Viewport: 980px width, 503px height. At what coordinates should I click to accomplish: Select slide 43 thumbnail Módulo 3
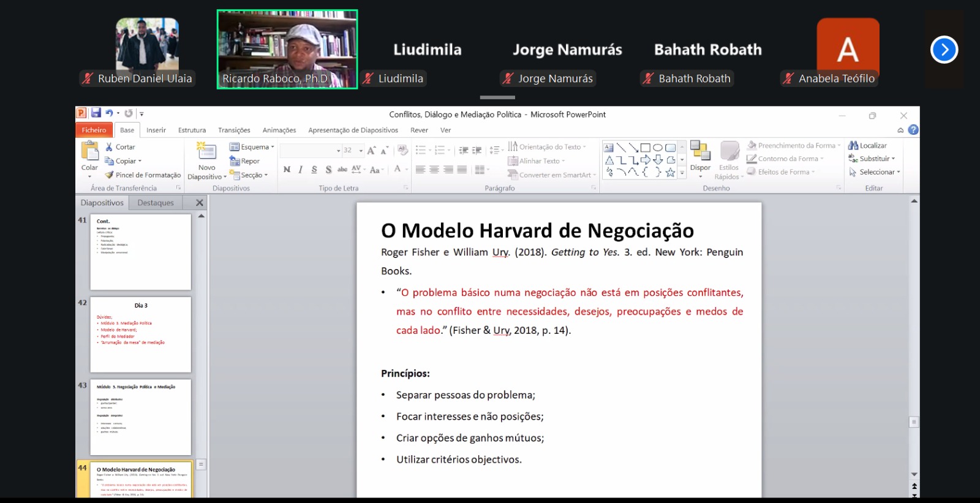point(140,417)
